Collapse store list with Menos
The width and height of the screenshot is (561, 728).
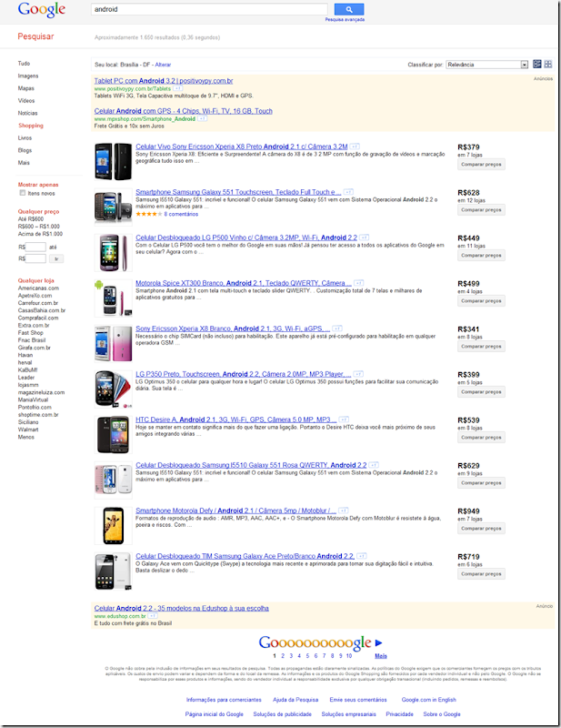[x=26, y=438]
